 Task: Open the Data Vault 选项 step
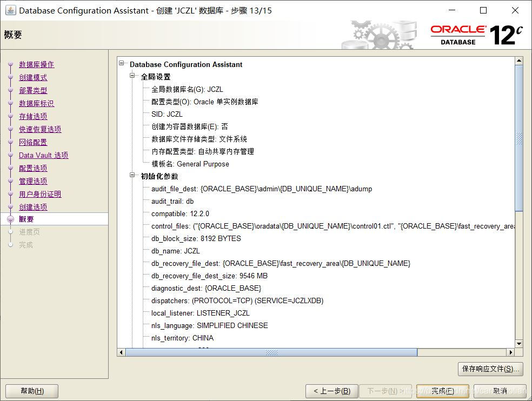pyautogui.click(x=43, y=155)
